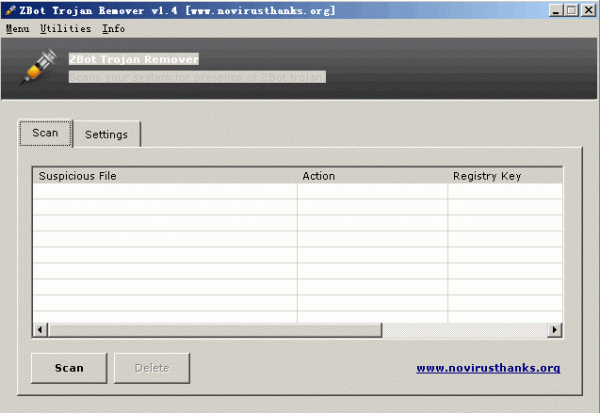The width and height of the screenshot is (600, 413).
Task: Click the 'Scans your system' banner subtitle
Action: tap(197, 77)
